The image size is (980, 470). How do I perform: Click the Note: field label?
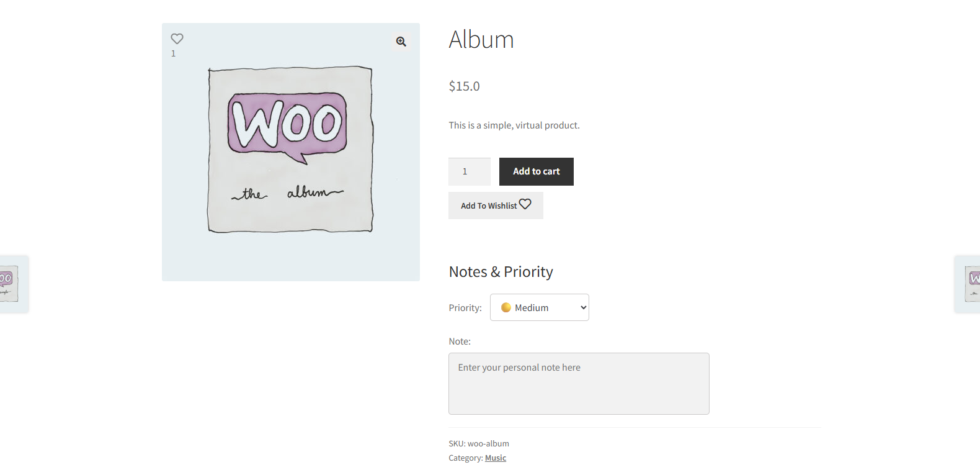click(x=460, y=341)
